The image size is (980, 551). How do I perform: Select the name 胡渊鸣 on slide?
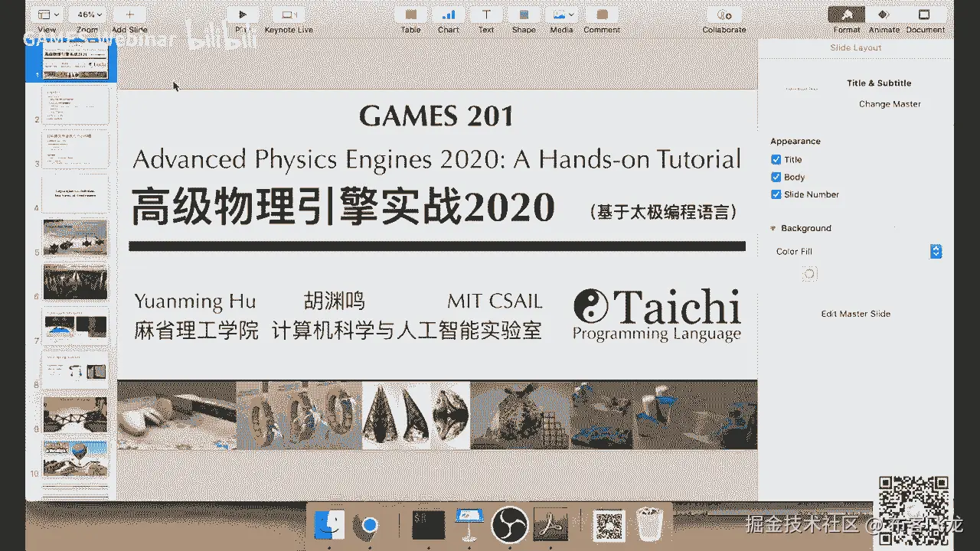click(335, 301)
